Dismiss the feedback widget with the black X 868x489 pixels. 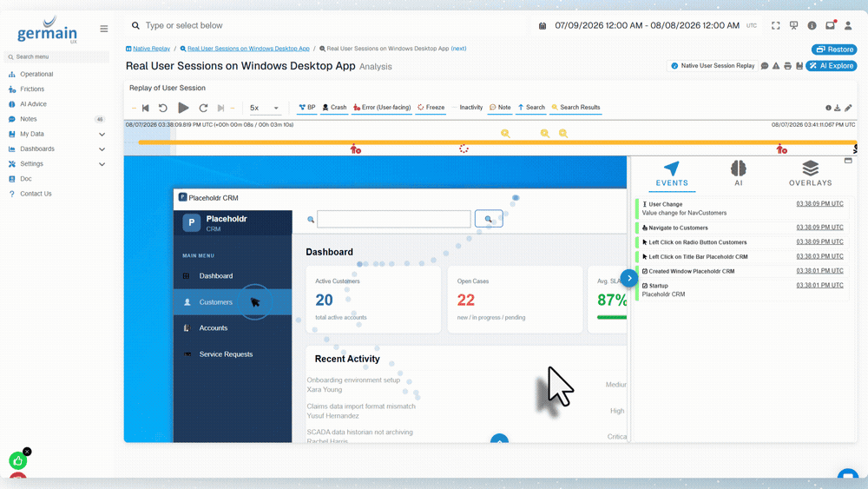coord(27,452)
